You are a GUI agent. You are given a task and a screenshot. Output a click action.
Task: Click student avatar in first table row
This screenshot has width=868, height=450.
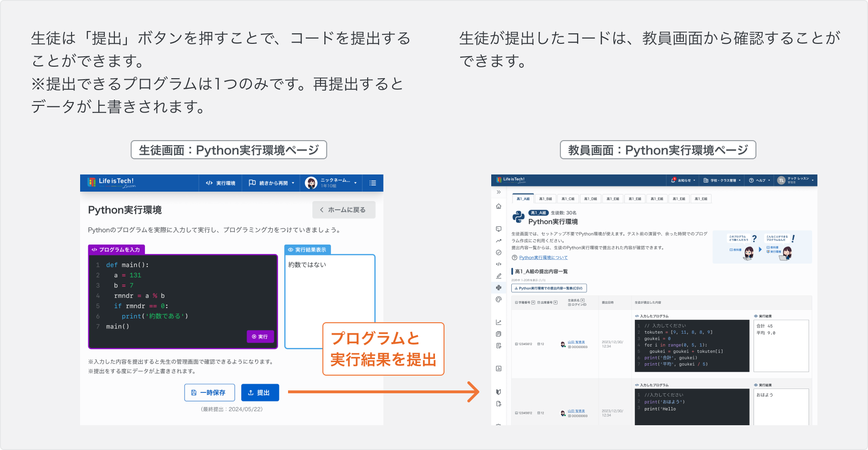pyautogui.click(x=563, y=344)
